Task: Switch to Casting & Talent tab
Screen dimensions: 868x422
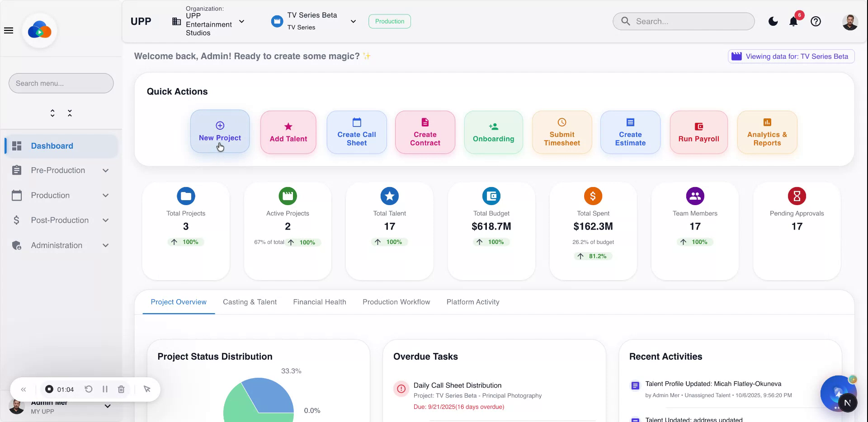Action: pyautogui.click(x=250, y=302)
